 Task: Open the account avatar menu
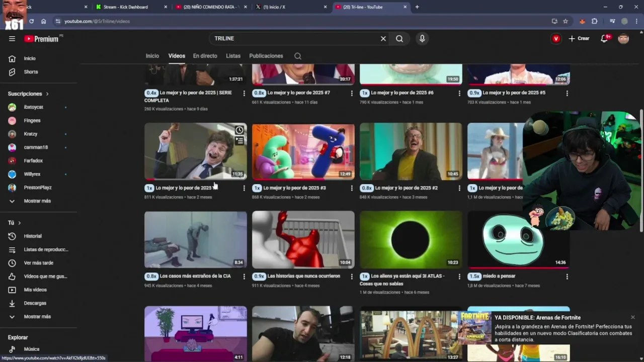tap(623, 39)
